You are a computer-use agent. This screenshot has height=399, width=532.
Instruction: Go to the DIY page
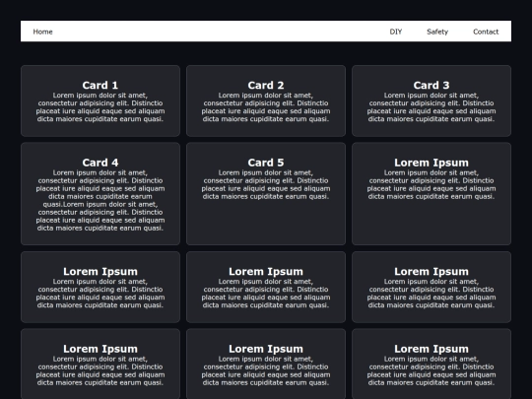point(396,32)
